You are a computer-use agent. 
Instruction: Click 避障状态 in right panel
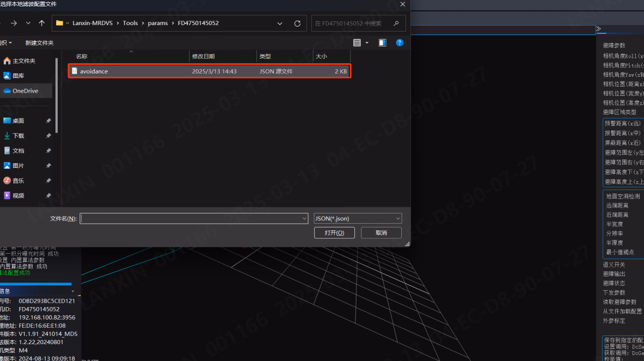coord(614,283)
